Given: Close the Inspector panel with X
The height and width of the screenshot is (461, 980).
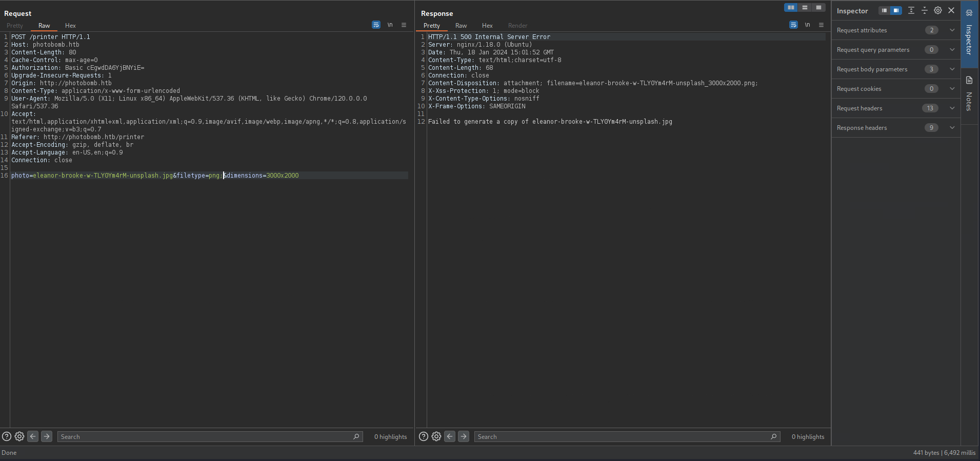Looking at the screenshot, I should 951,10.
